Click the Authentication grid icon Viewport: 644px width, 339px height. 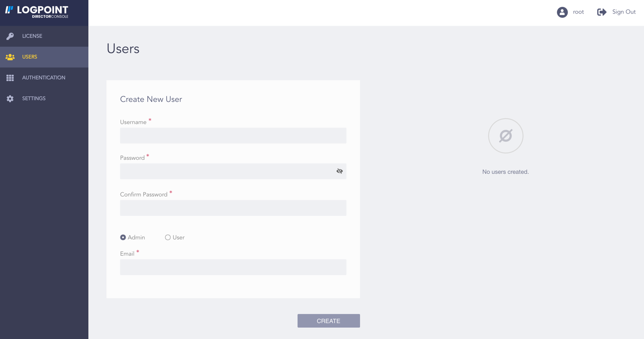(10, 78)
